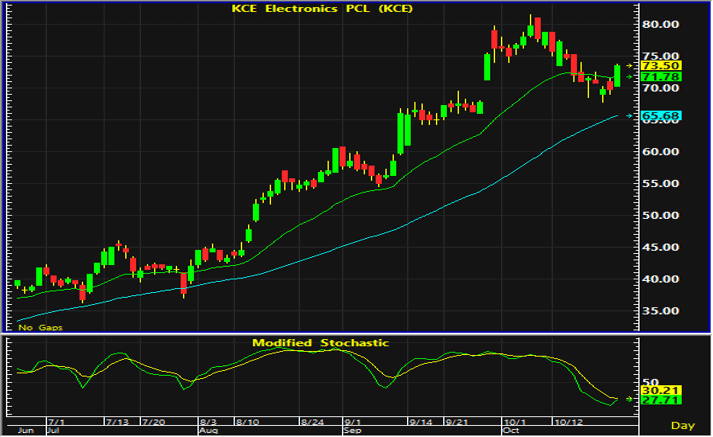Click the 80.00 price axis label
713x437 pixels.
coord(660,24)
